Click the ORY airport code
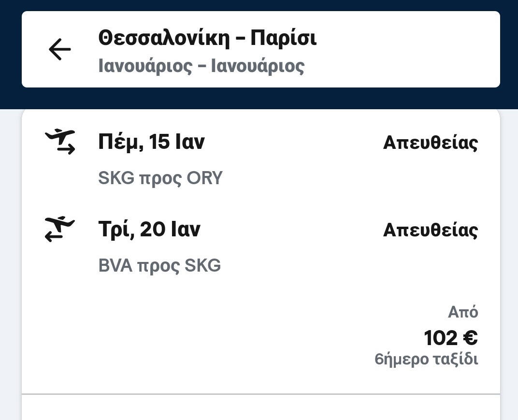 (x=204, y=178)
